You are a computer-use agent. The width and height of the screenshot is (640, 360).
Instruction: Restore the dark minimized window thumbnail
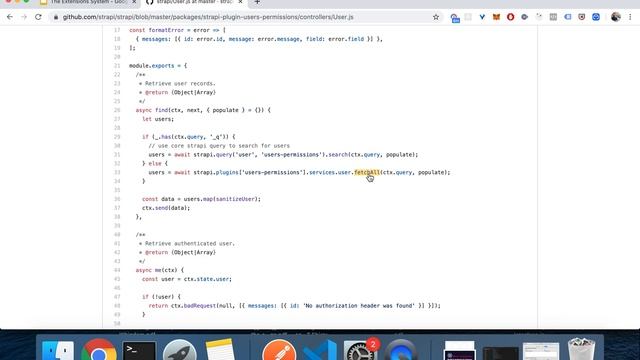pyautogui.click(x=500, y=353)
